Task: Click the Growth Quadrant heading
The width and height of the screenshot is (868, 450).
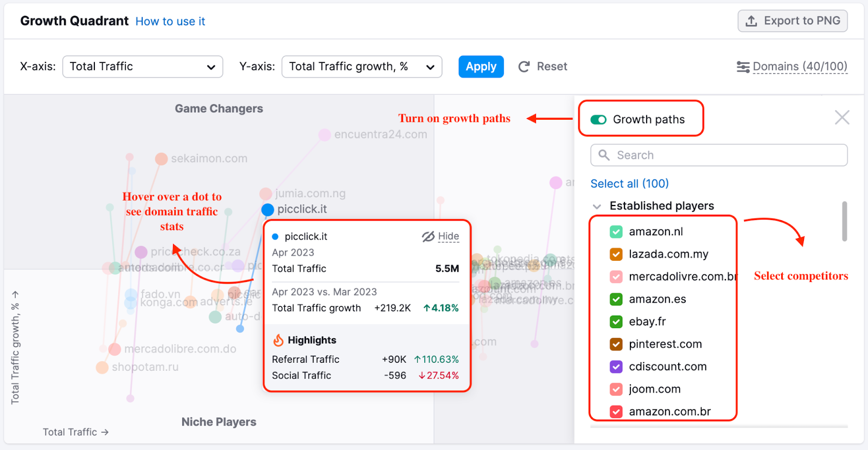Action: 74,21
